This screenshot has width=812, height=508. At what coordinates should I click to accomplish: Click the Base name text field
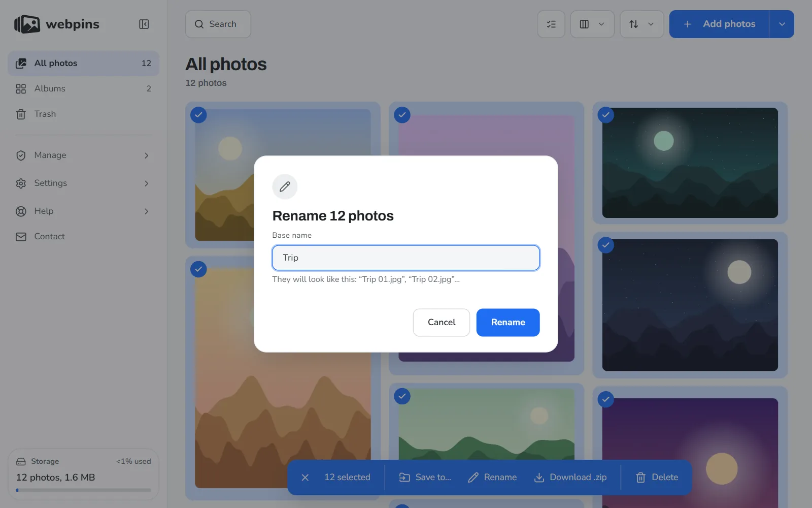[x=406, y=258]
